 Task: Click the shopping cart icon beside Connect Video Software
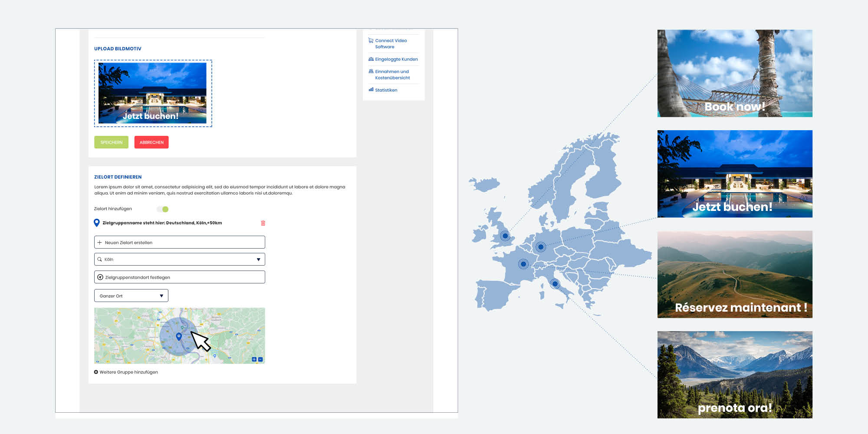point(371,41)
